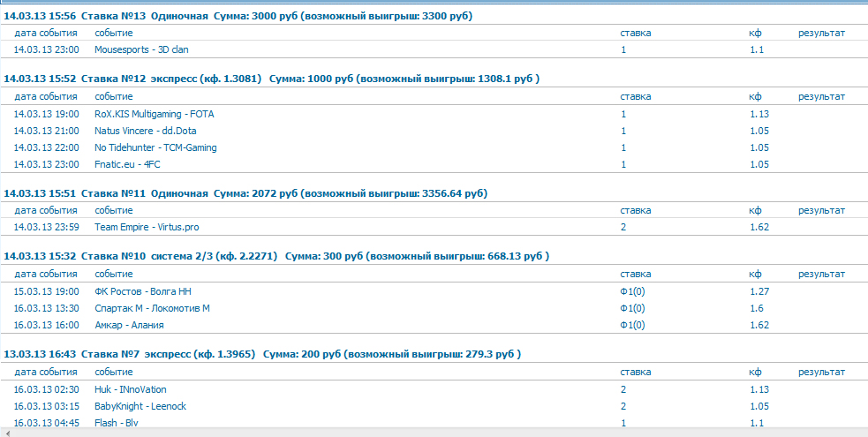Select the ФК Ростов - Волга НН event
The height and width of the screenshot is (437, 868).
[143, 291]
